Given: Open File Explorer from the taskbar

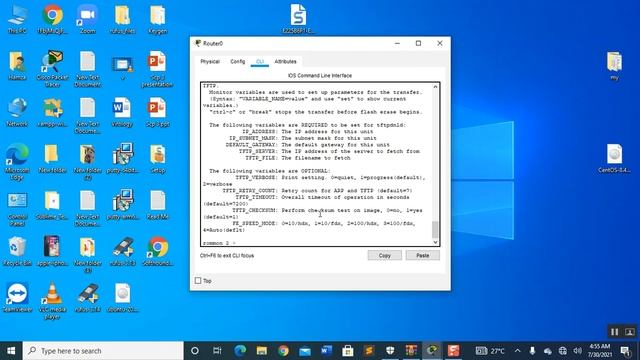Looking at the screenshot, I should click(262, 351).
